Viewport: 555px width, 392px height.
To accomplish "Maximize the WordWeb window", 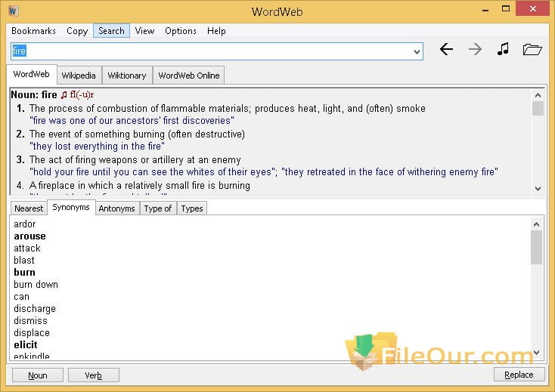I will coord(506,8).
